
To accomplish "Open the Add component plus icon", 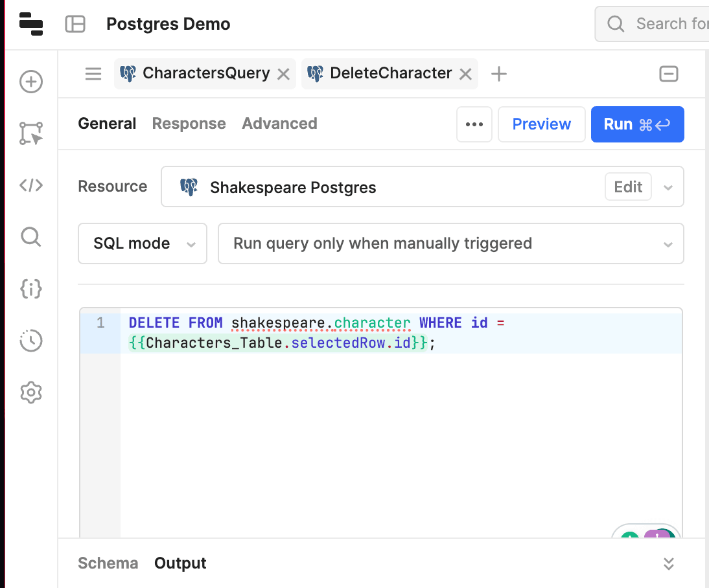I will (x=31, y=82).
